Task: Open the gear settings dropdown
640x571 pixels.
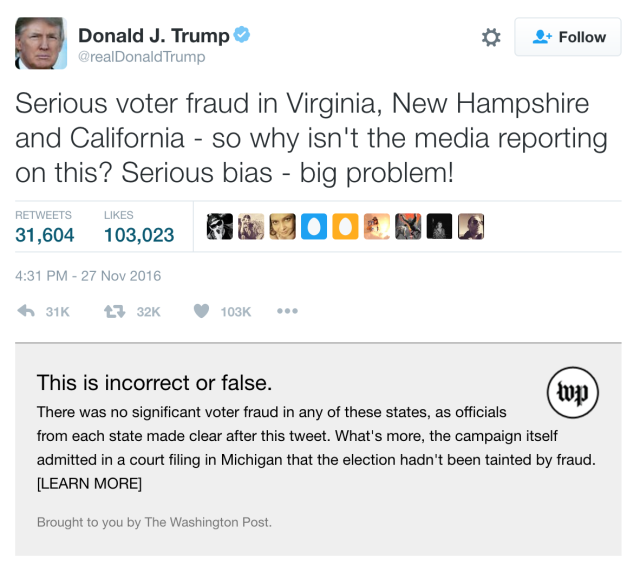Action: (x=491, y=37)
